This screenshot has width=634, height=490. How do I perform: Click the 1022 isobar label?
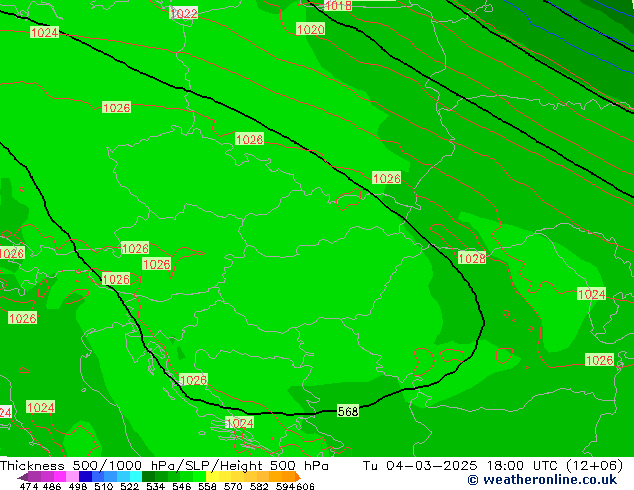point(184,13)
